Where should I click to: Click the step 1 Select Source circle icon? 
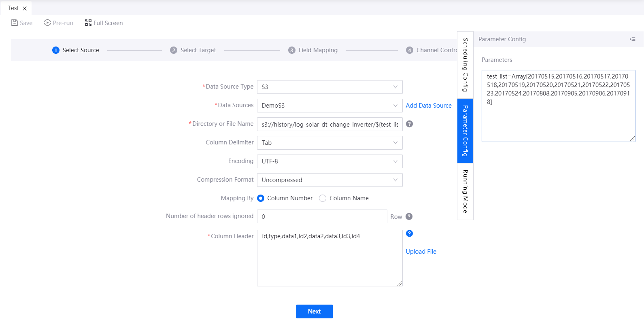[x=56, y=50]
